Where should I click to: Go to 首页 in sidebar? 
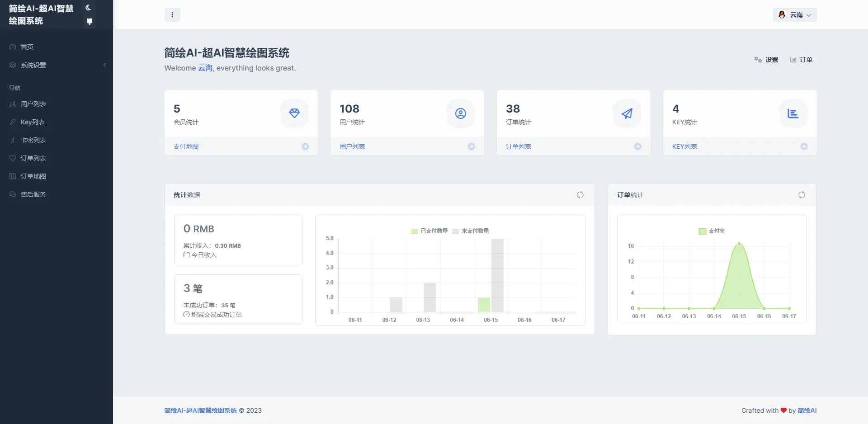click(27, 47)
